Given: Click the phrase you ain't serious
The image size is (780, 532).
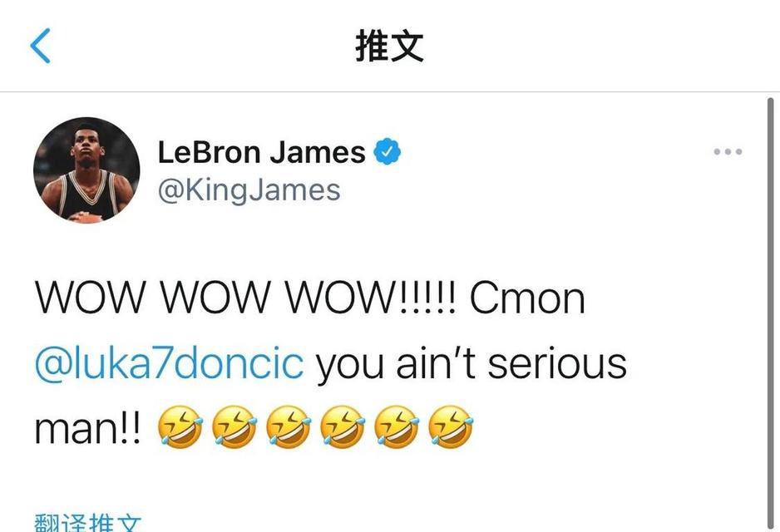Looking at the screenshot, I should click(x=471, y=363).
